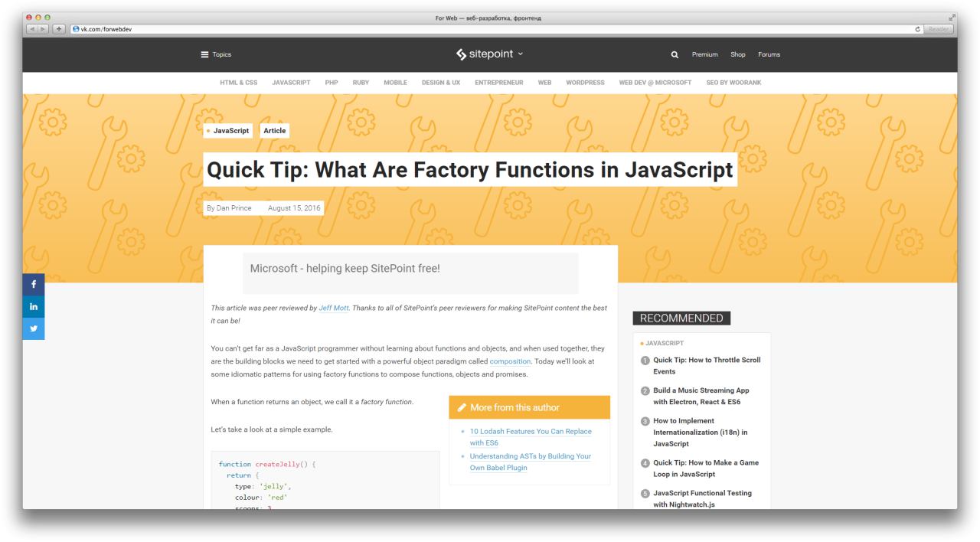Open Functional Testing with Nightwatch.js article
This screenshot has height=542, width=980.
(x=702, y=499)
